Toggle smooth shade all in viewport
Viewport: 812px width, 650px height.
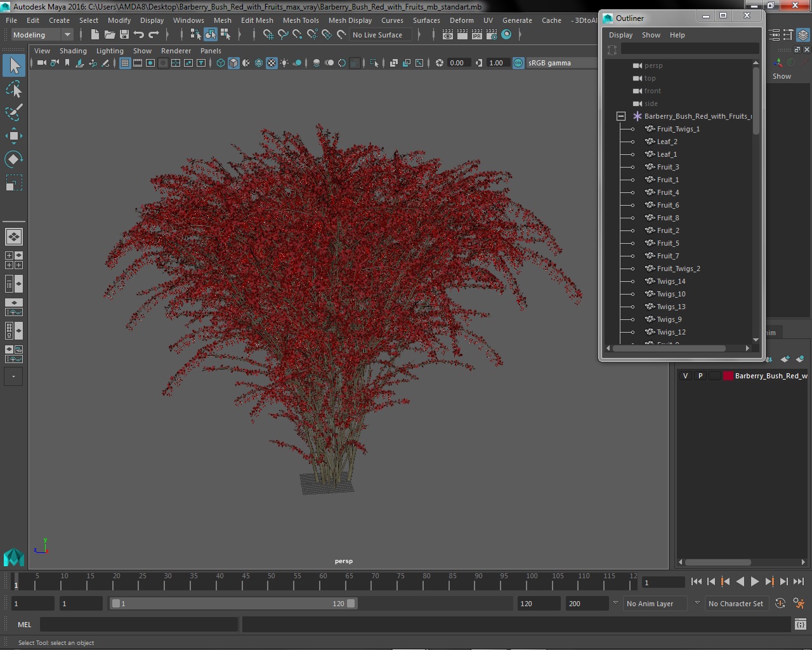[233, 63]
